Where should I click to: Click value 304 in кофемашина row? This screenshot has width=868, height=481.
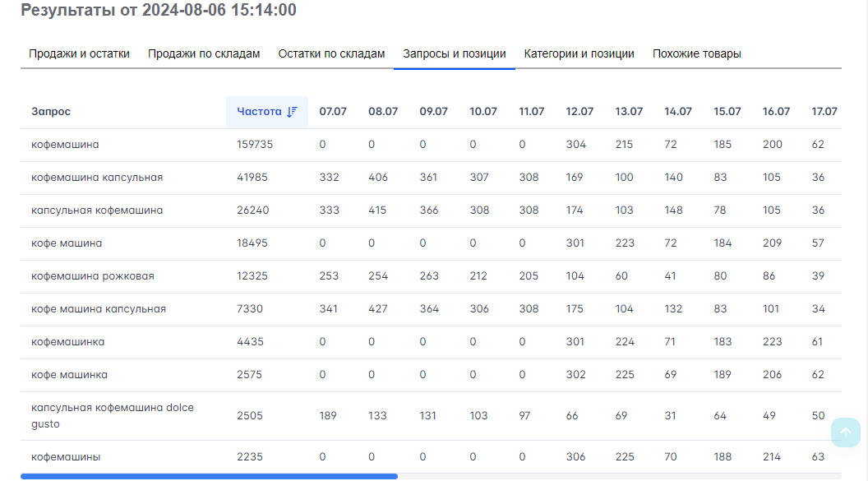[x=575, y=145]
